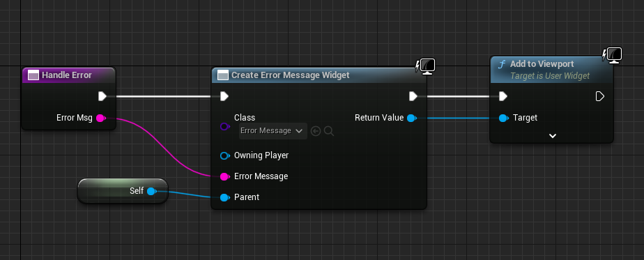Click the Target is User Widget subtitle
The width and height of the screenshot is (644, 260).
pyautogui.click(x=550, y=76)
